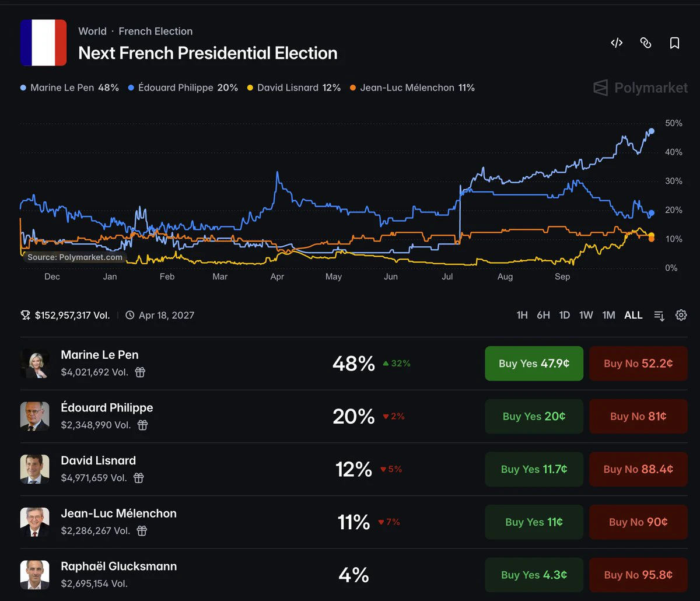Click the chart filter lines icon
Image resolution: width=700 pixels, height=601 pixels.
click(x=659, y=315)
